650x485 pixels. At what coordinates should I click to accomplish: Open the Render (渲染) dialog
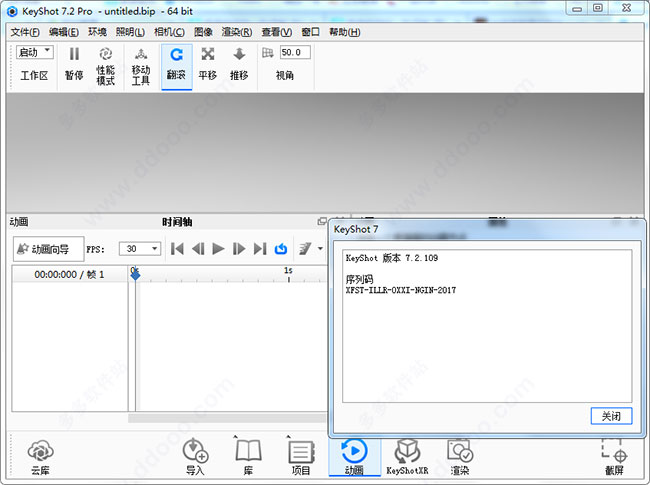(460, 457)
